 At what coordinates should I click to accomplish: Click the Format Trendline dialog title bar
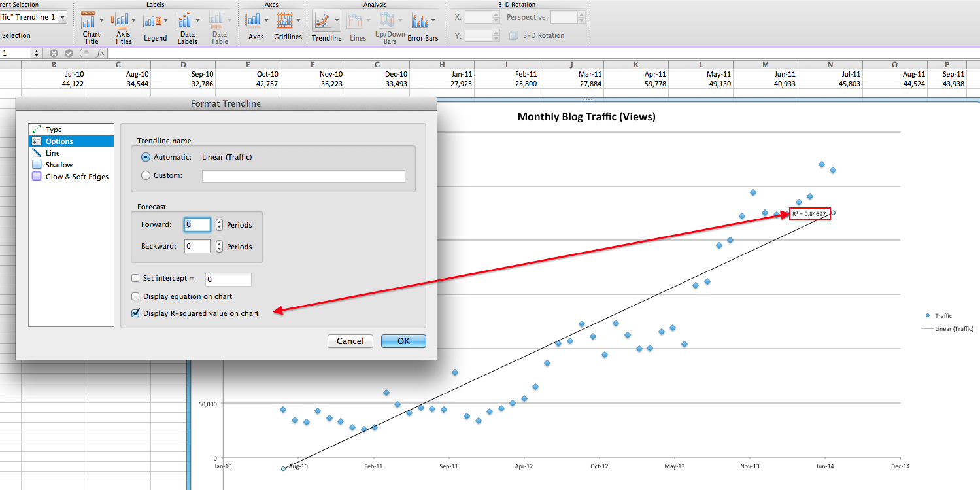tap(226, 103)
